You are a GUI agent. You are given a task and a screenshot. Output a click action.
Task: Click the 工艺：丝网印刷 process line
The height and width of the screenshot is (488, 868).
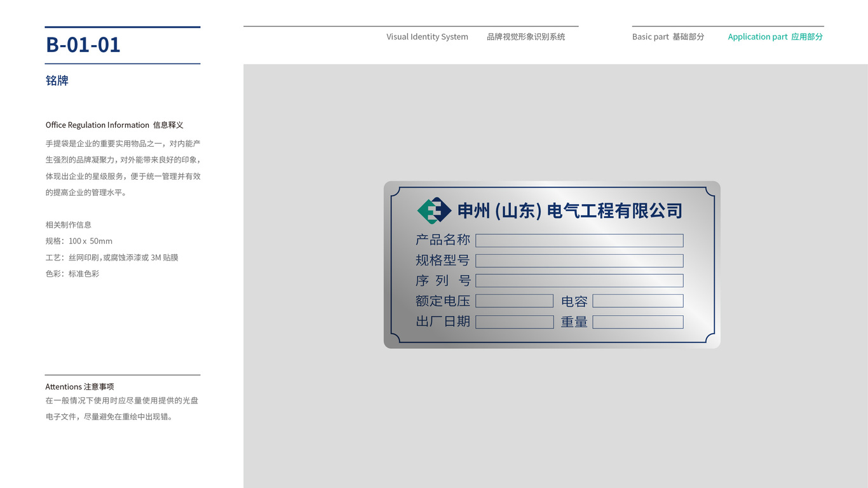pyautogui.click(x=112, y=257)
